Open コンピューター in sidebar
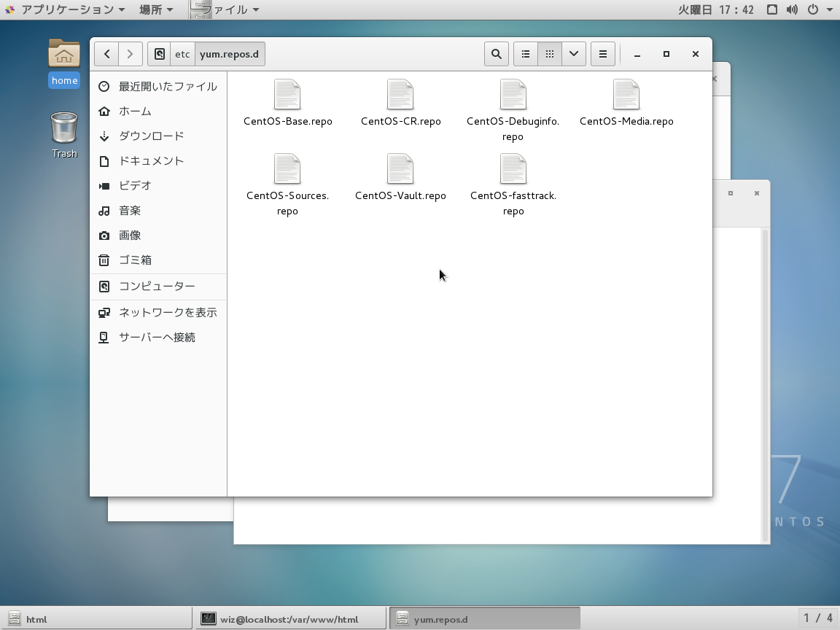Viewport: 840px width, 630px height. (158, 286)
